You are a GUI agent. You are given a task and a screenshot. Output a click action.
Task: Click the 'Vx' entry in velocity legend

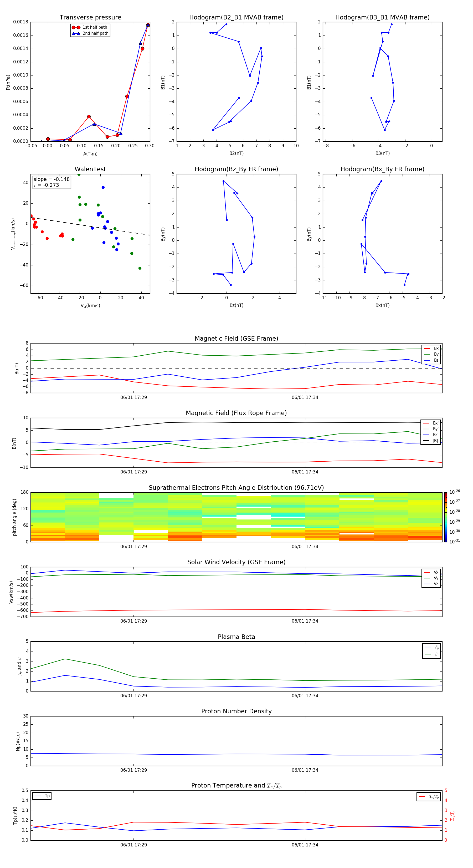tap(431, 573)
